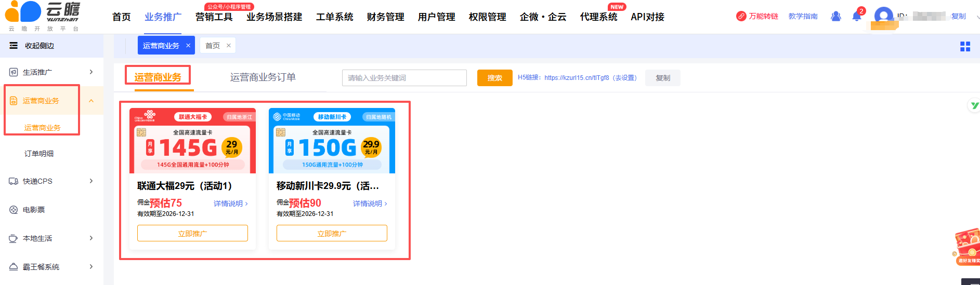Expand the 霸王餐系统 sidebar menu
The width and height of the screenshot is (980, 285).
pyautogui.click(x=91, y=267)
